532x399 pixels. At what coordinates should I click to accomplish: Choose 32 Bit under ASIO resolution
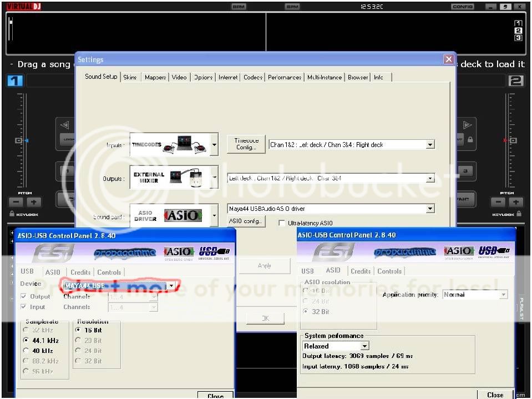tap(306, 311)
